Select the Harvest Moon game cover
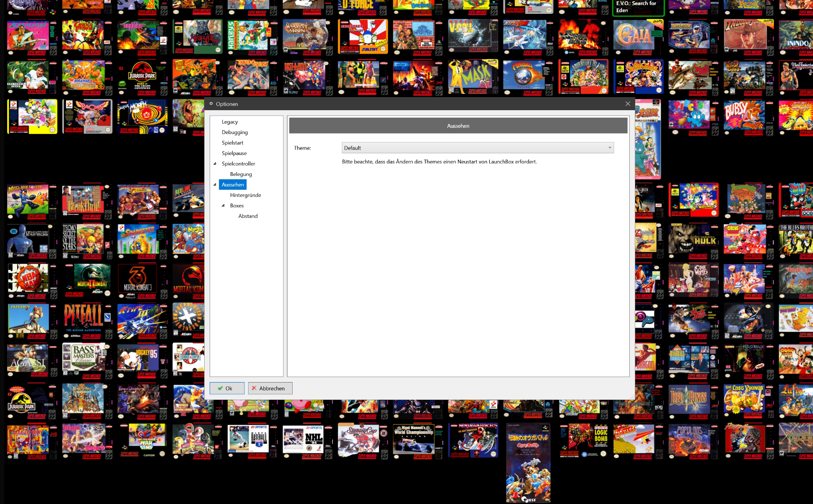813x504 pixels. click(307, 37)
